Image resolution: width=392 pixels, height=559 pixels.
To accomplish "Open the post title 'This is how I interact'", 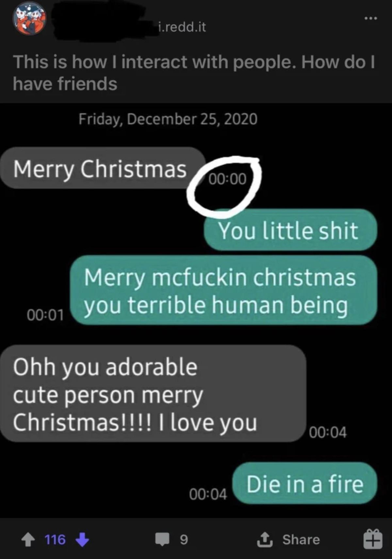I will coord(194,73).
